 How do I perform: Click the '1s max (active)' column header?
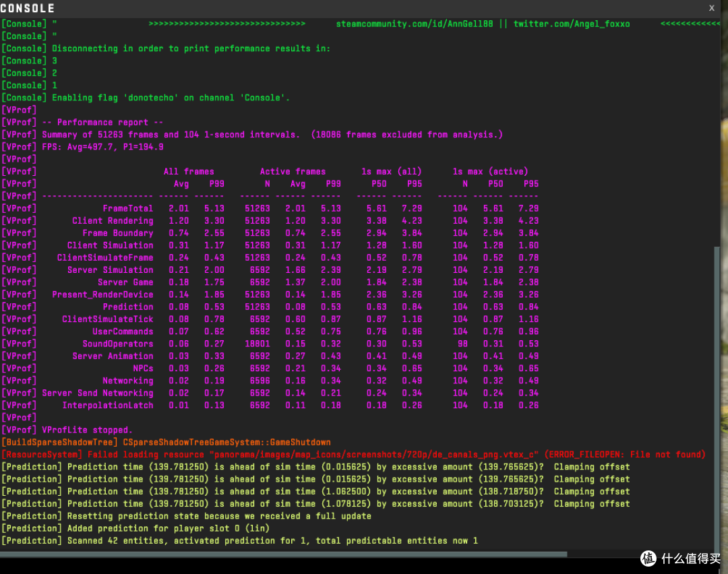[x=490, y=171]
